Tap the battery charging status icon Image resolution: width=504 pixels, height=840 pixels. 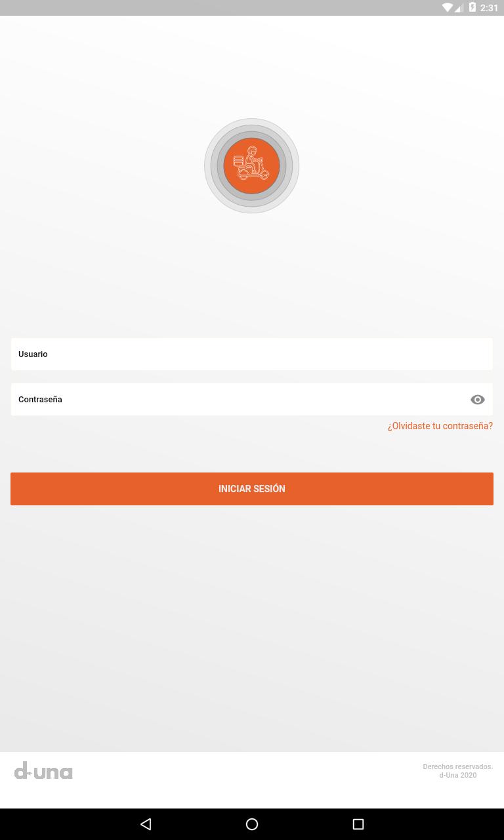(x=472, y=8)
